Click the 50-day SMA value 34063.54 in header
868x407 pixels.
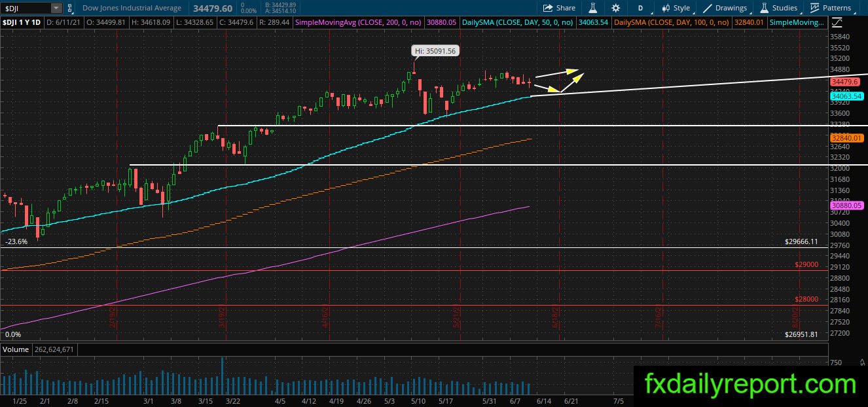[x=594, y=22]
